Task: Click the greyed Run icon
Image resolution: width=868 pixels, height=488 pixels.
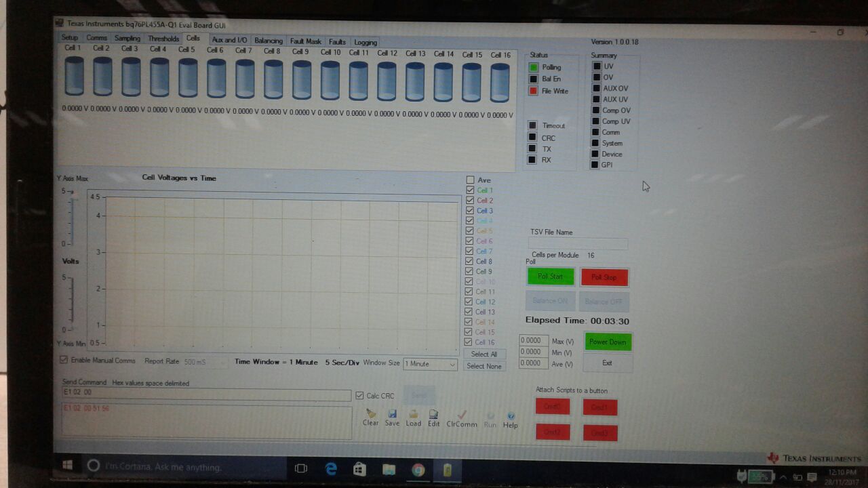Action: click(x=490, y=415)
